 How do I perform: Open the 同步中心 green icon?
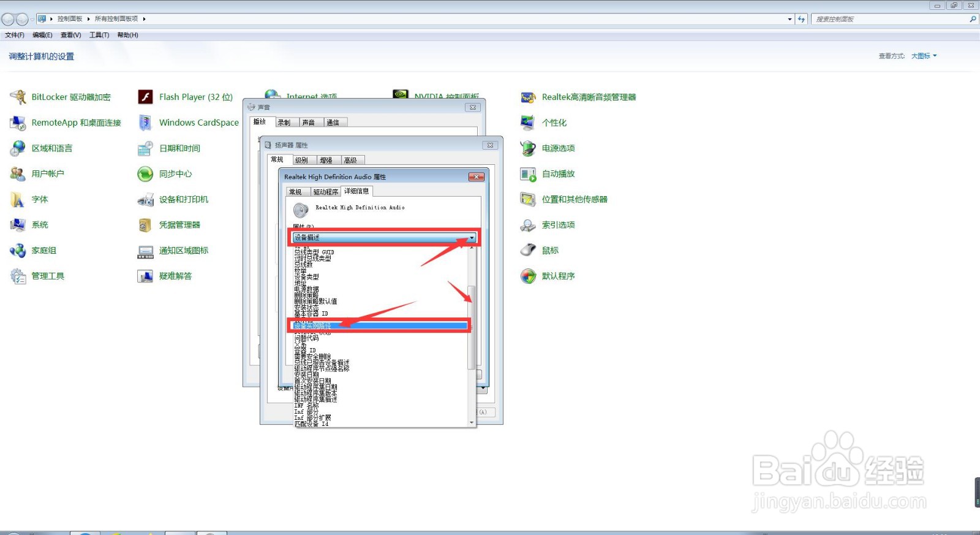(x=145, y=174)
